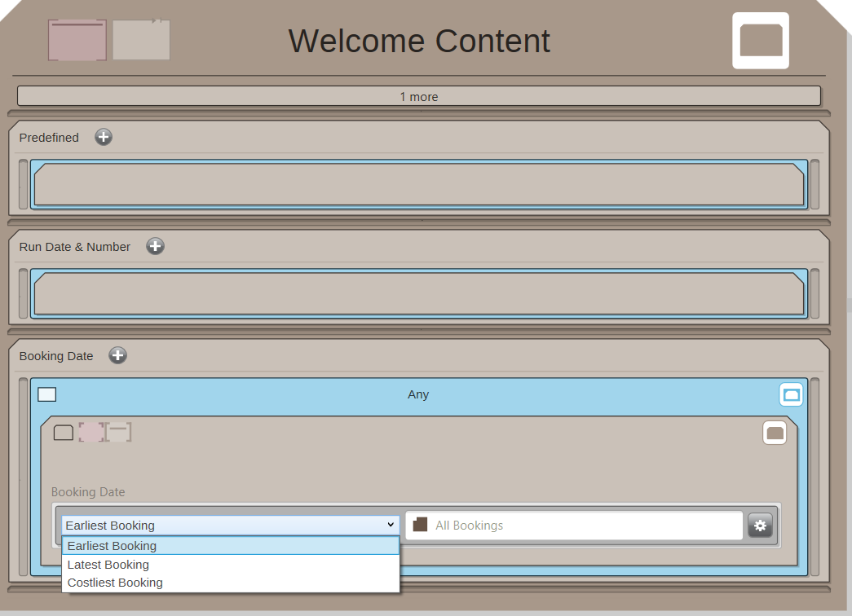This screenshot has height=616, width=852.
Task: Click the 'Welcome Content' title
Action: [419, 41]
